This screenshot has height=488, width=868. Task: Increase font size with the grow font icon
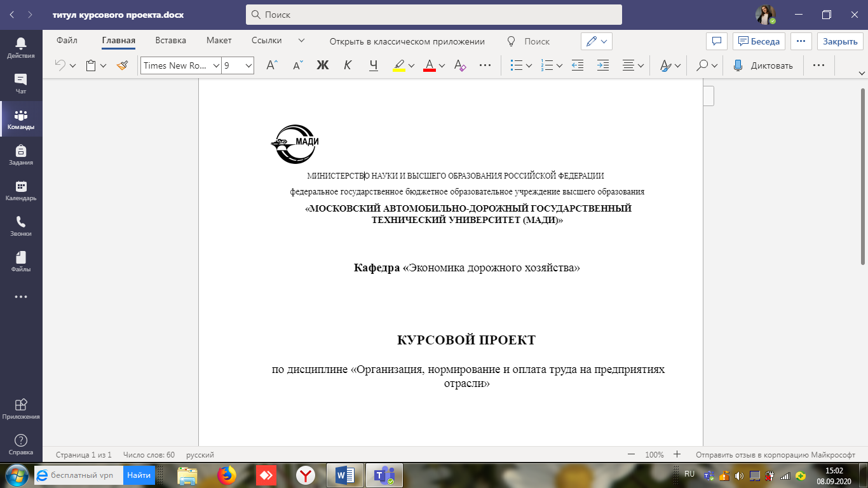[272, 65]
